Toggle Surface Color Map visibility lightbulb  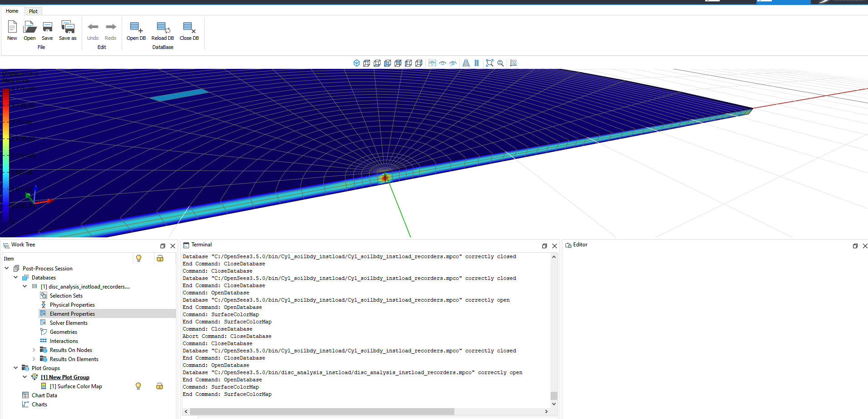point(138,386)
